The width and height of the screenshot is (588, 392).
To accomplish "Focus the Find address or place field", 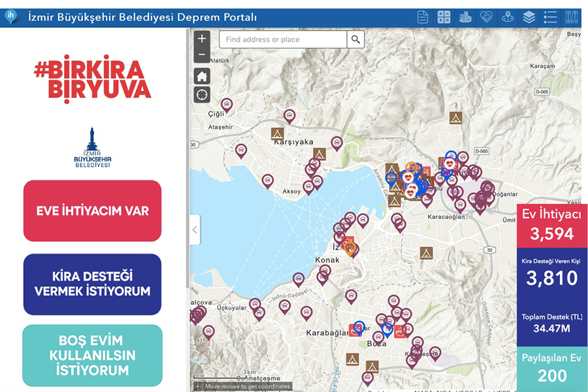I will [282, 40].
